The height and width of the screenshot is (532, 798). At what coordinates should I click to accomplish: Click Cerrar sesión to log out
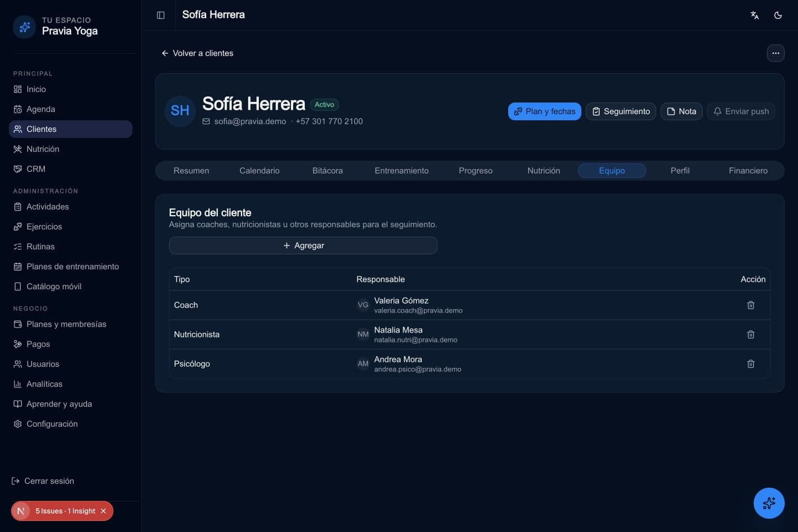coord(43,481)
